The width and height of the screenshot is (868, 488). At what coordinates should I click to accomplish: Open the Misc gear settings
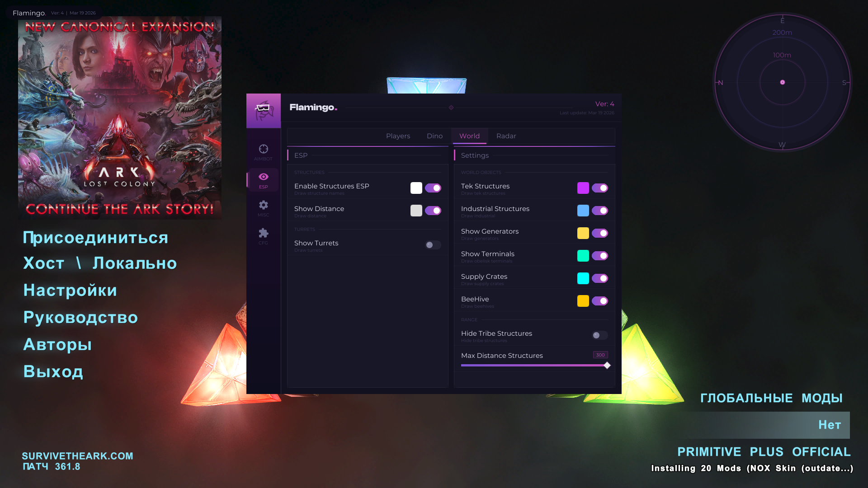pyautogui.click(x=263, y=208)
